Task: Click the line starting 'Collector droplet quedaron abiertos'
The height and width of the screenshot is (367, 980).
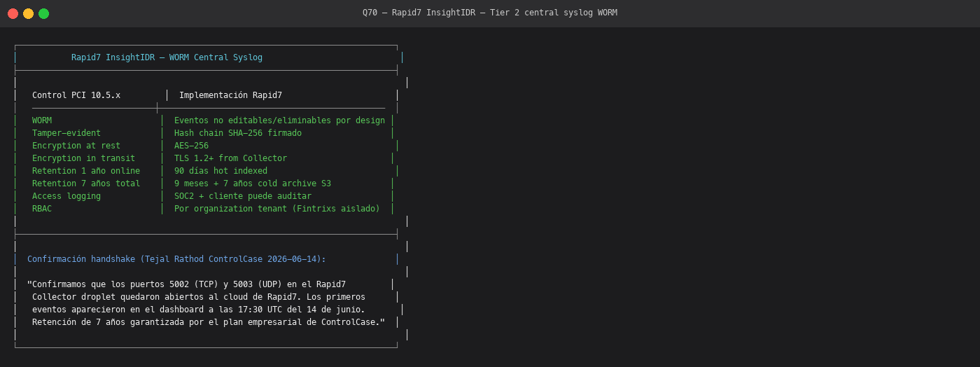Action: (x=199, y=297)
